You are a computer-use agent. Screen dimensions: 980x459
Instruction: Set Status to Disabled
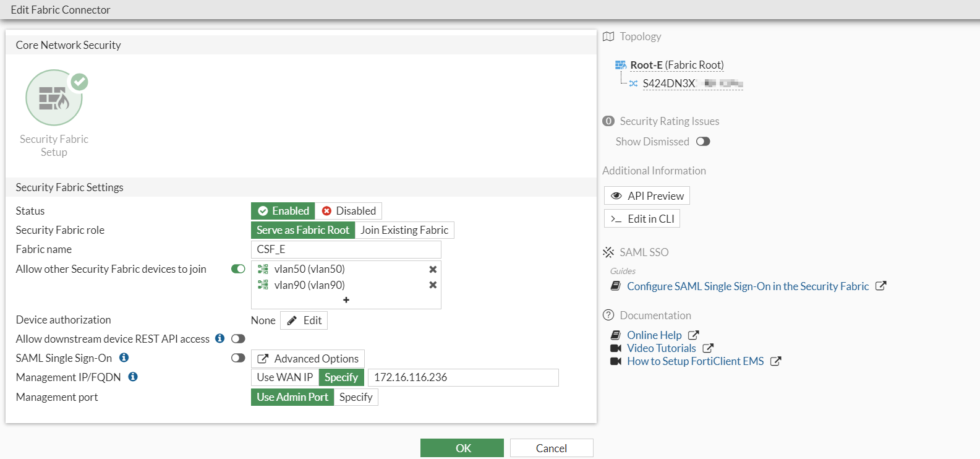pyautogui.click(x=349, y=211)
